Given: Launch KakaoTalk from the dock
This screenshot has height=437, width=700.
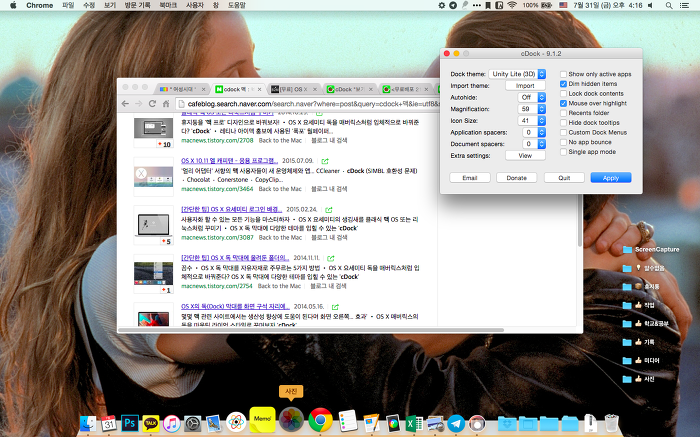Looking at the screenshot, I should pyautogui.click(x=151, y=424).
